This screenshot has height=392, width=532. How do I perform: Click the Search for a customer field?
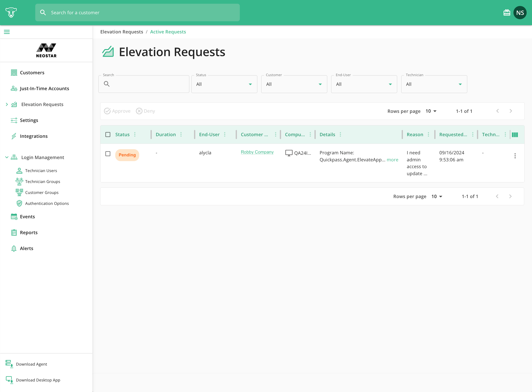pyautogui.click(x=138, y=13)
